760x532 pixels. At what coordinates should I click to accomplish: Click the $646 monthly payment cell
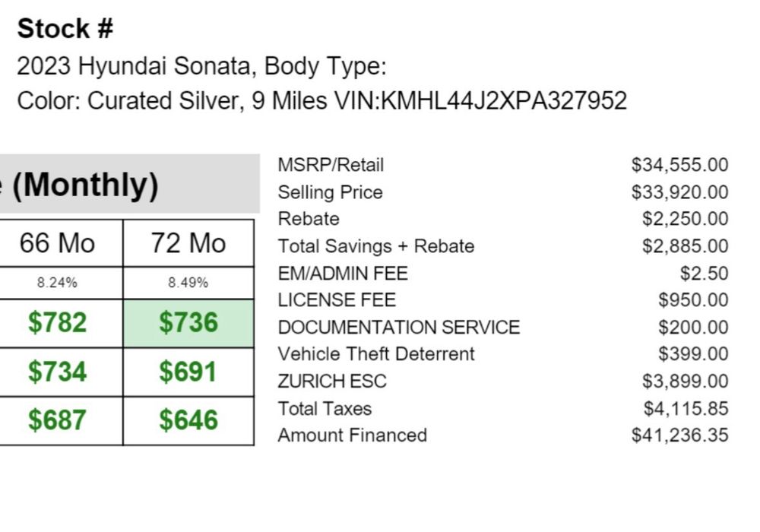click(x=188, y=420)
